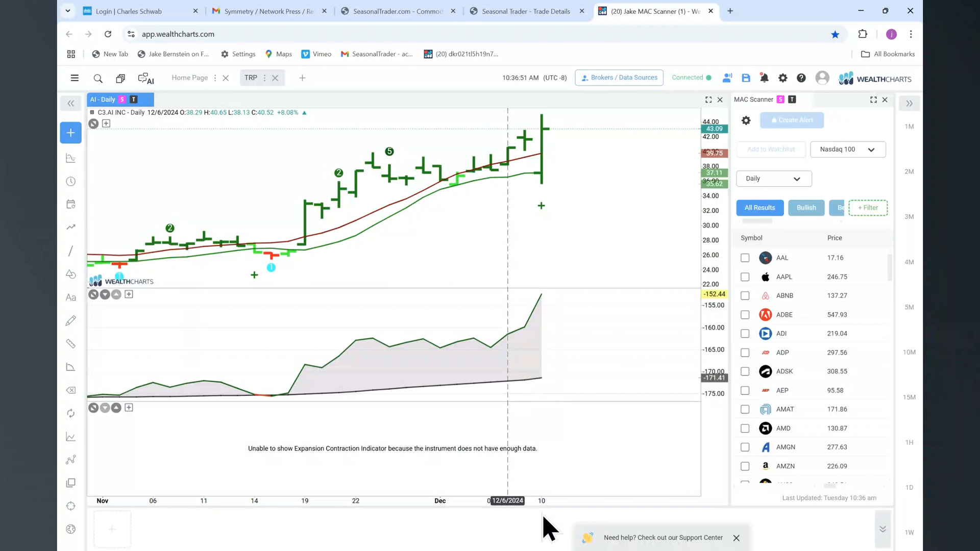This screenshot has height=551, width=980.
Task: Open the symbol search magnifier
Action: point(98,78)
